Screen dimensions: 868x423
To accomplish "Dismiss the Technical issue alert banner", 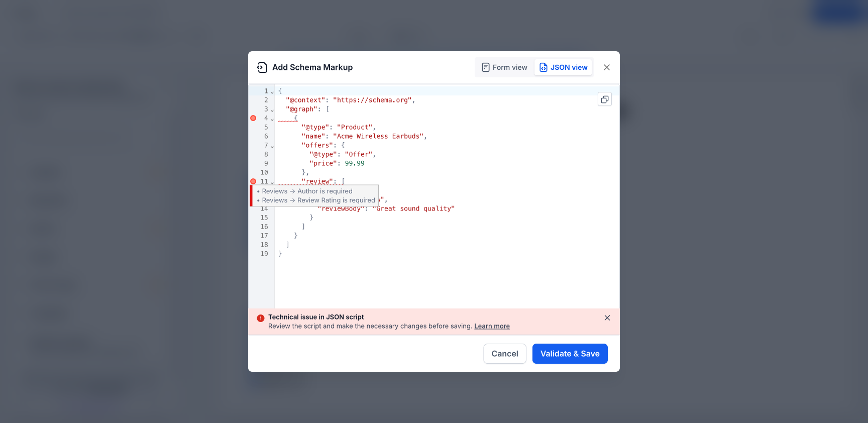I will click(x=607, y=318).
